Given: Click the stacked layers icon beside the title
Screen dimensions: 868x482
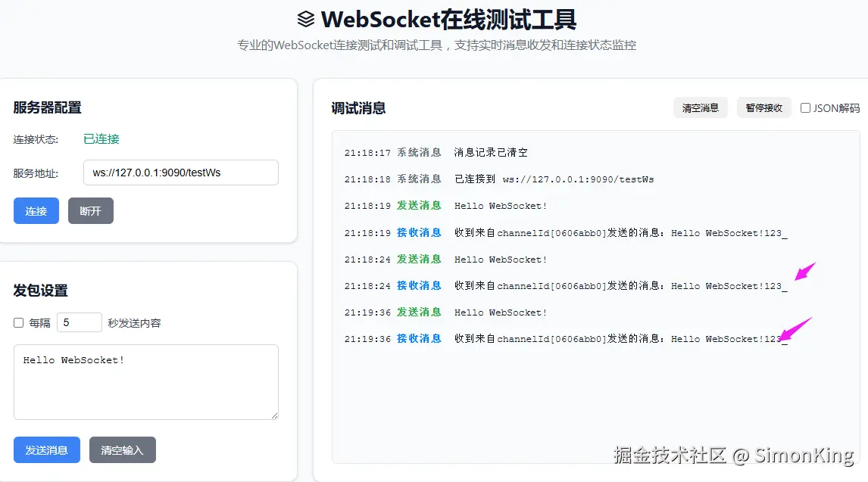Looking at the screenshot, I should pyautogui.click(x=306, y=19).
